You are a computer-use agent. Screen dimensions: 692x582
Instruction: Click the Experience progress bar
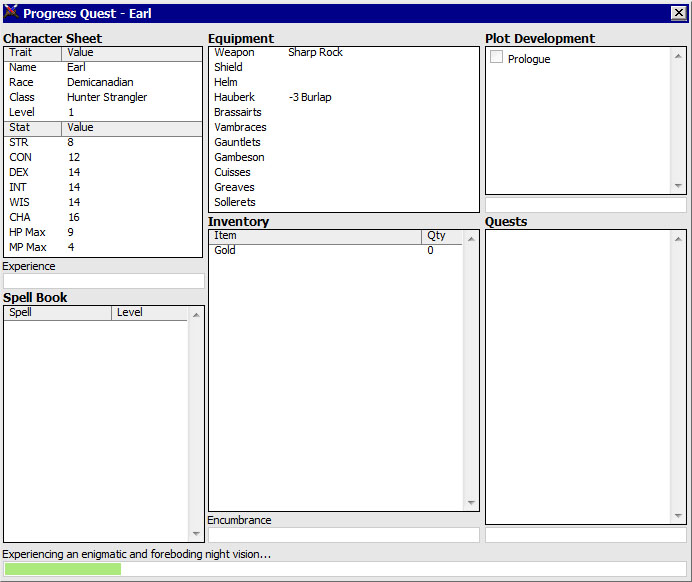104,281
